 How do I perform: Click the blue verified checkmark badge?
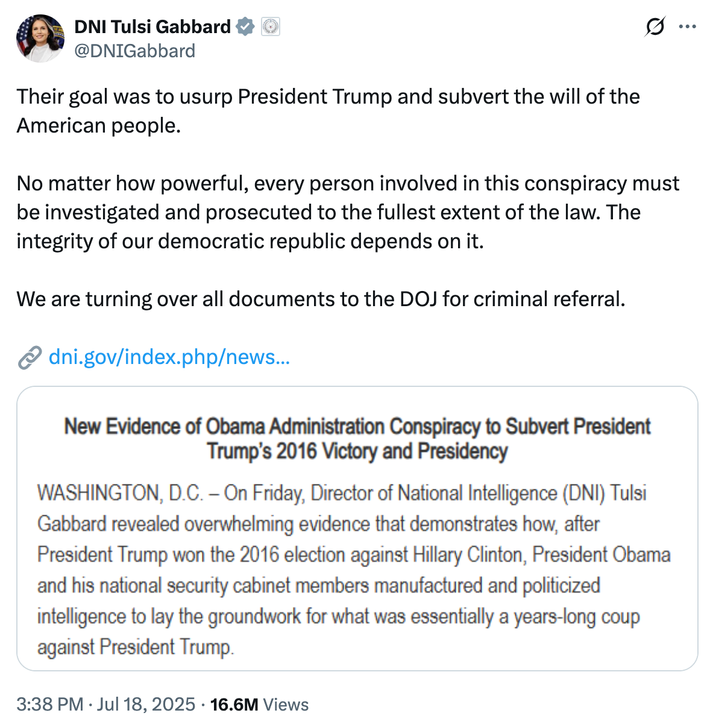[244, 27]
